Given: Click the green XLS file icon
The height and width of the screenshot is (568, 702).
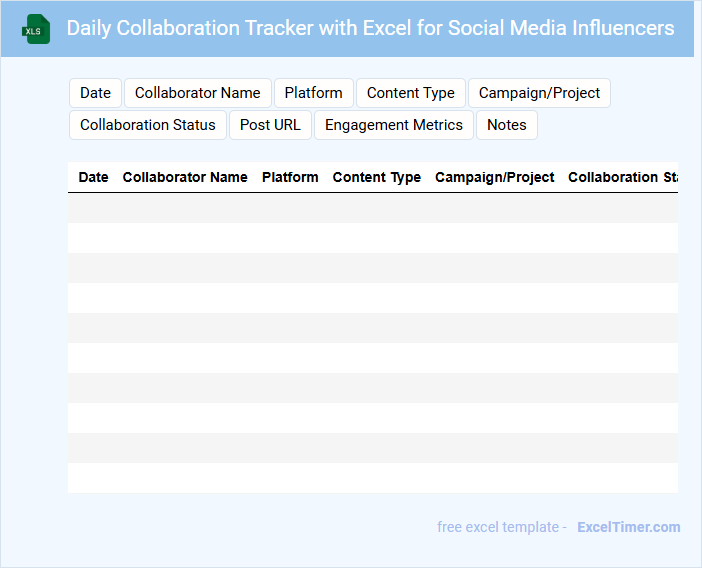Looking at the screenshot, I should coord(37,29).
